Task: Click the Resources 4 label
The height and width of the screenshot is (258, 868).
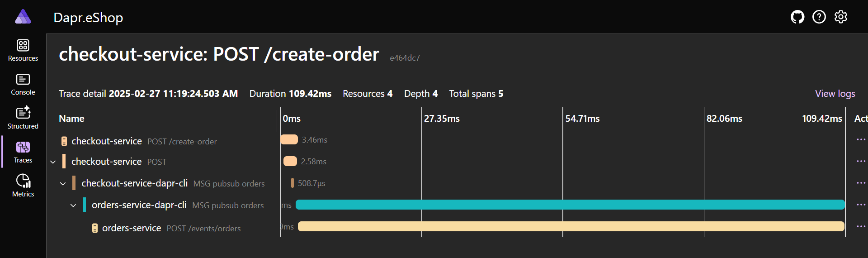Action: (x=368, y=94)
